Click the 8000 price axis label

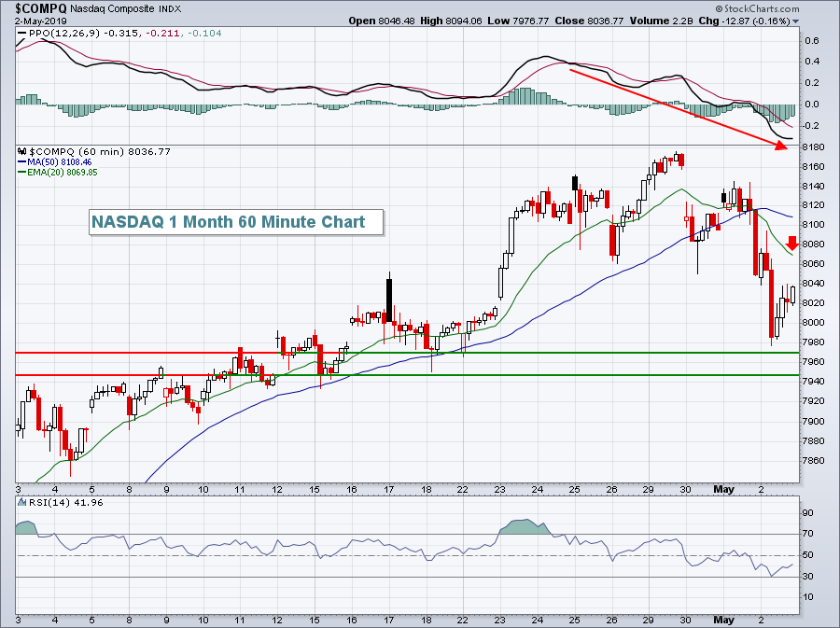coord(814,322)
